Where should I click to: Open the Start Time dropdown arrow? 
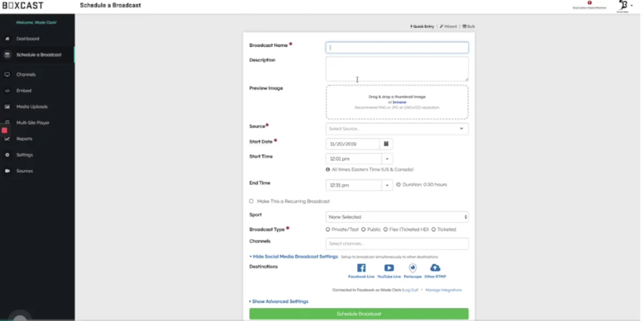click(x=387, y=159)
